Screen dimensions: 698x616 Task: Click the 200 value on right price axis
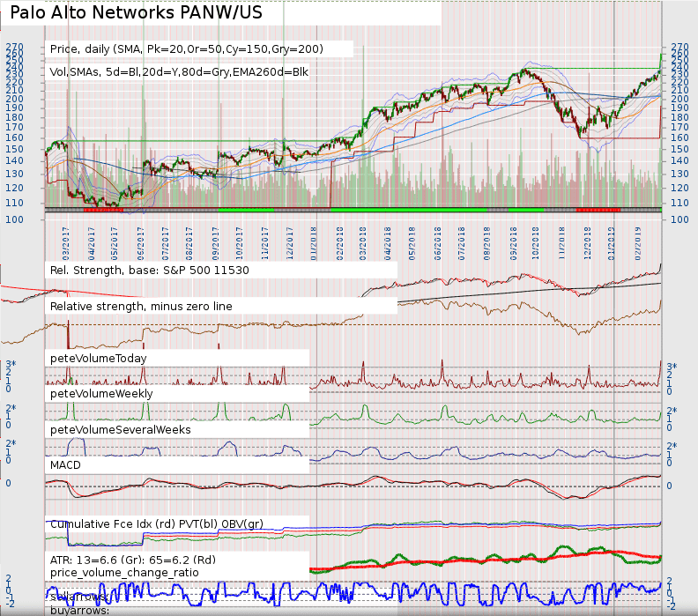679,99
